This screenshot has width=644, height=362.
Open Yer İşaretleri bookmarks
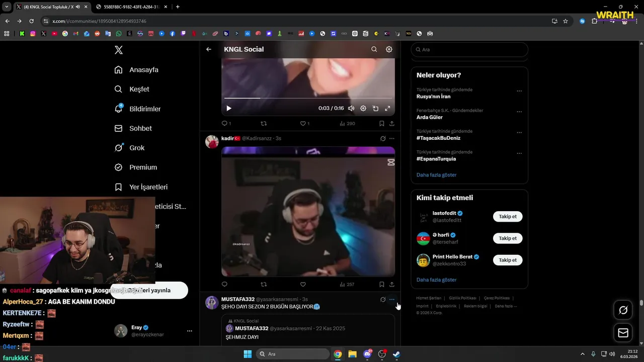(x=141, y=187)
